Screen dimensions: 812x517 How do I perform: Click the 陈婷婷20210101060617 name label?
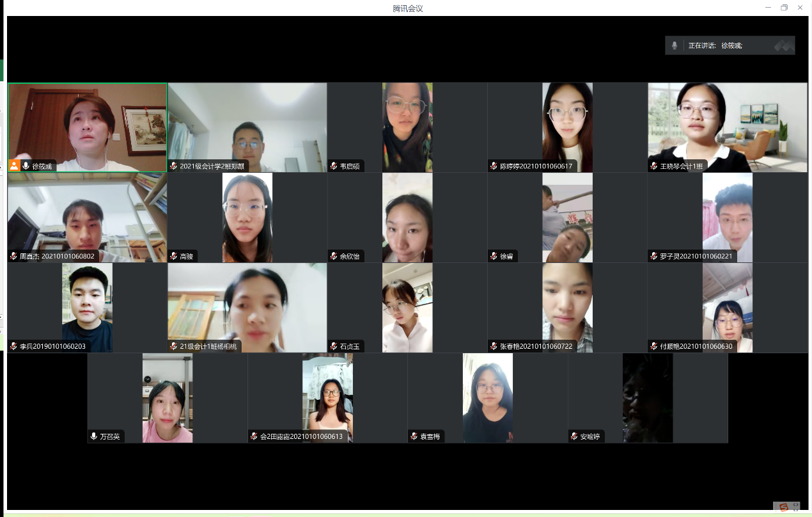click(536, 166)
